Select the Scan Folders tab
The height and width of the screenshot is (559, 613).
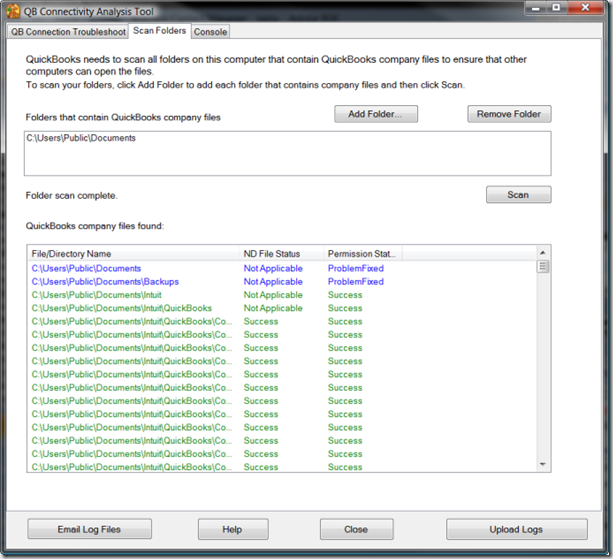click(x=160, y=30)
